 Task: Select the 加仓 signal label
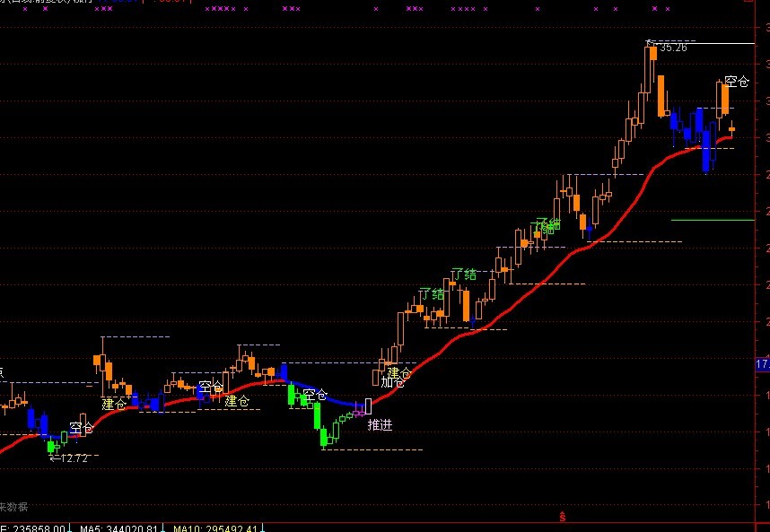coord(392,382)
